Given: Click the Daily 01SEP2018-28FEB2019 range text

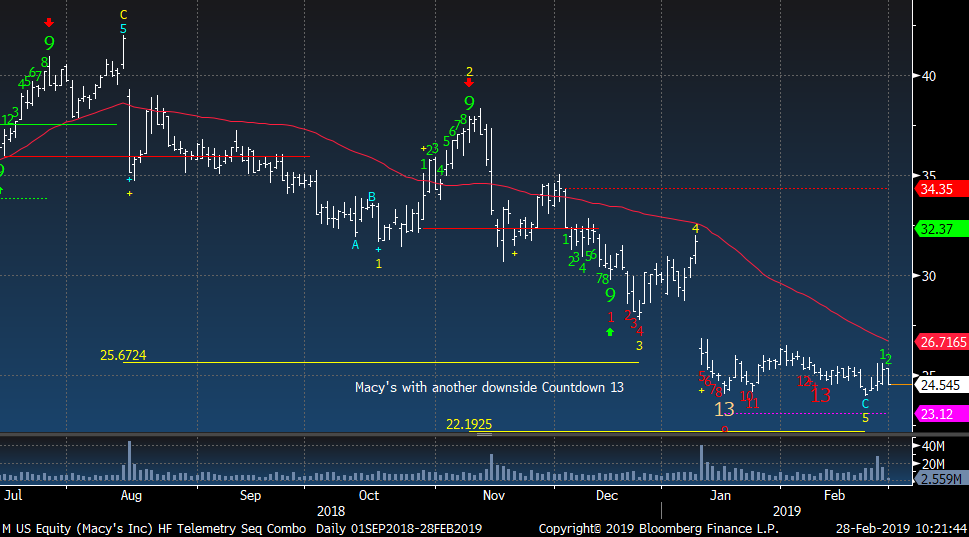Looking at the screenshot, I should point(399,529).
